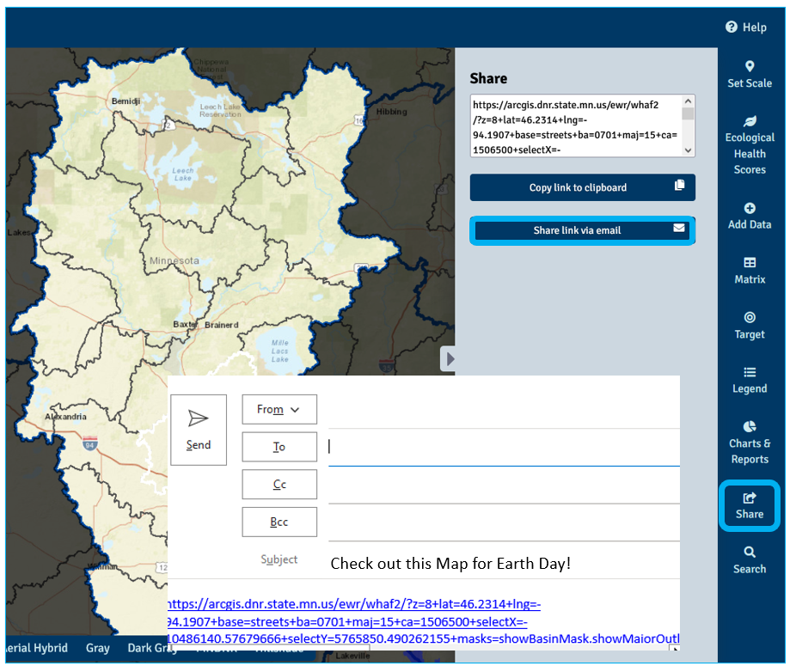Open the Help panel
796x672 pixels.
point(746,27)
